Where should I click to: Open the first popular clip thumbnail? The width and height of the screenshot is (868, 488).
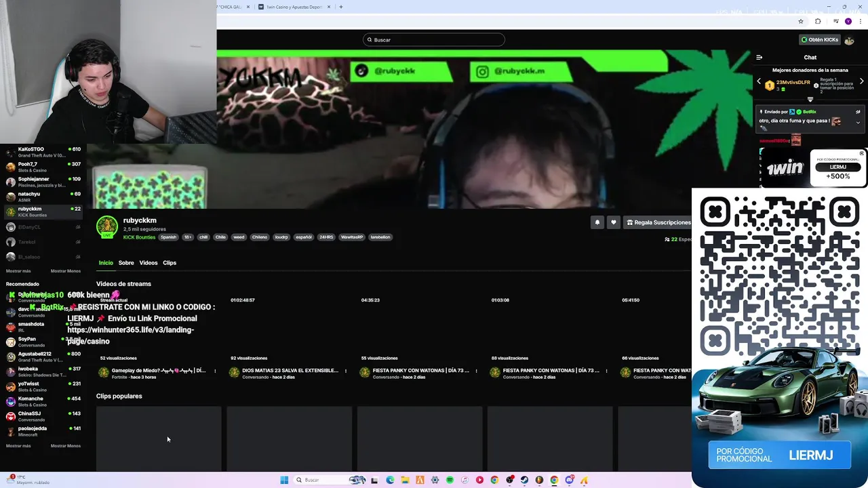pyautogui.click(x=159, y=438)
